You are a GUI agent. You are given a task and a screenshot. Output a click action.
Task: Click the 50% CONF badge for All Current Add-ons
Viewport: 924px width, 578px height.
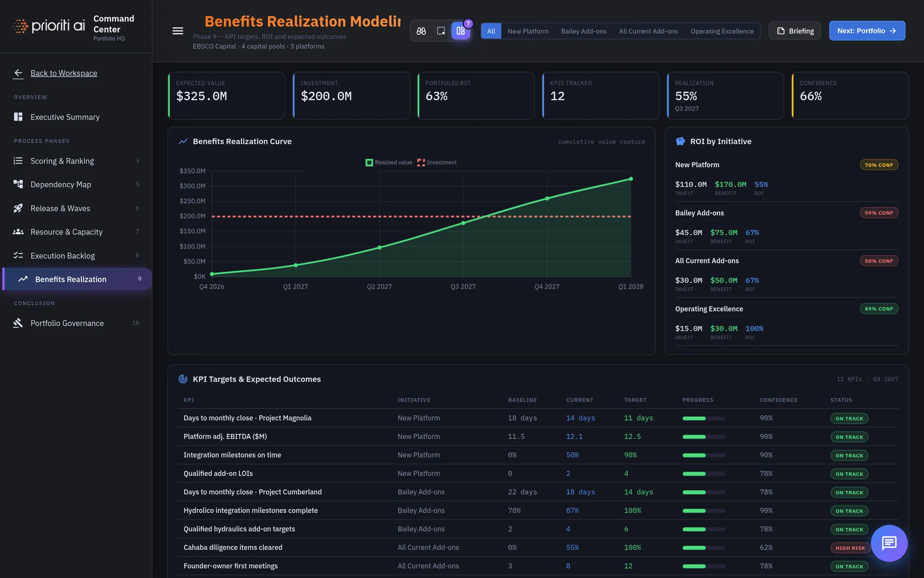tap(879, 261)
